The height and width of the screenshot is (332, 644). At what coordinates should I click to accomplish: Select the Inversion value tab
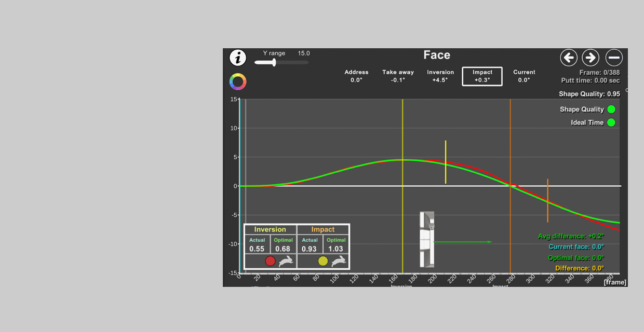coord(440,76)
